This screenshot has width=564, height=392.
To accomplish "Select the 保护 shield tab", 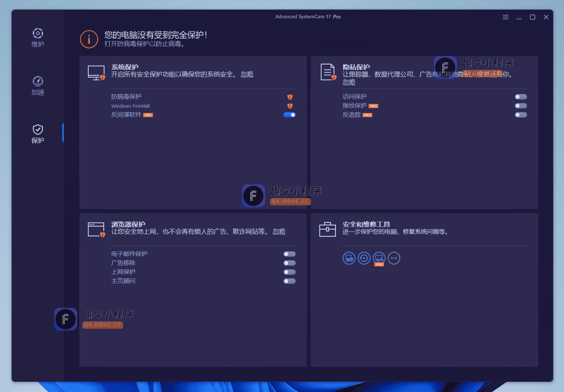I will coord(38,134).
